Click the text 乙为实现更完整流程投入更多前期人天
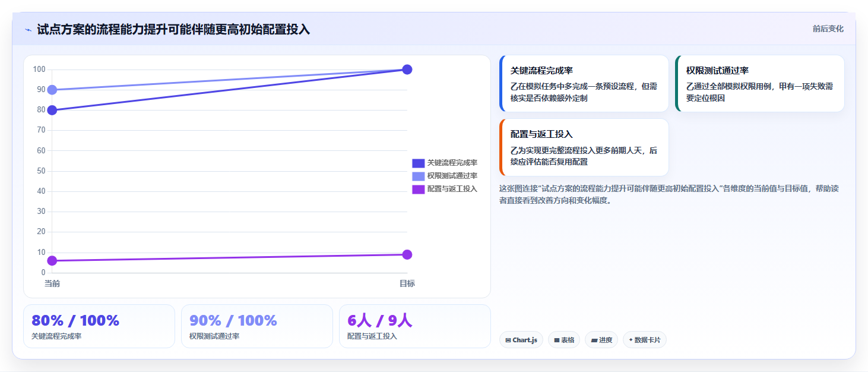Screen dimensions: 868x372 click(577, 150)
